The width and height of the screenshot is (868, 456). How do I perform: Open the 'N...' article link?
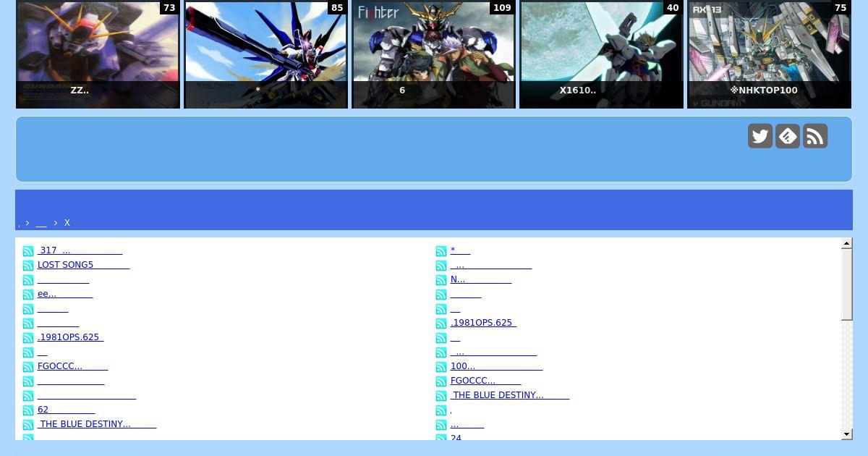coord(481,279)
